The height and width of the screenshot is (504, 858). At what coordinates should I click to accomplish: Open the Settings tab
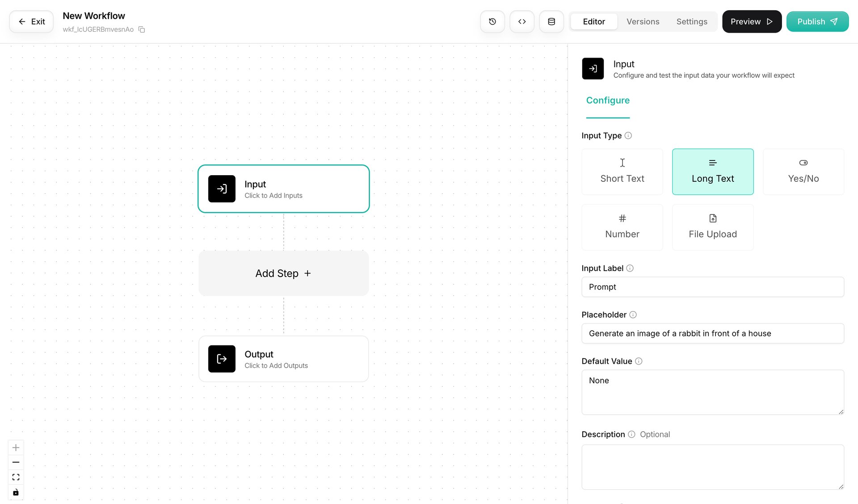coord(692,21)
